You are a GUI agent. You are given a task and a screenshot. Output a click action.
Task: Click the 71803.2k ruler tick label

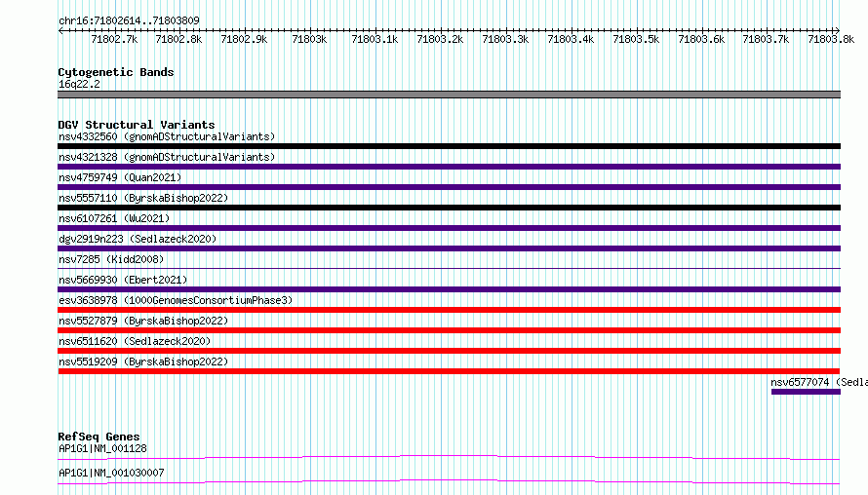coord(440,39)
